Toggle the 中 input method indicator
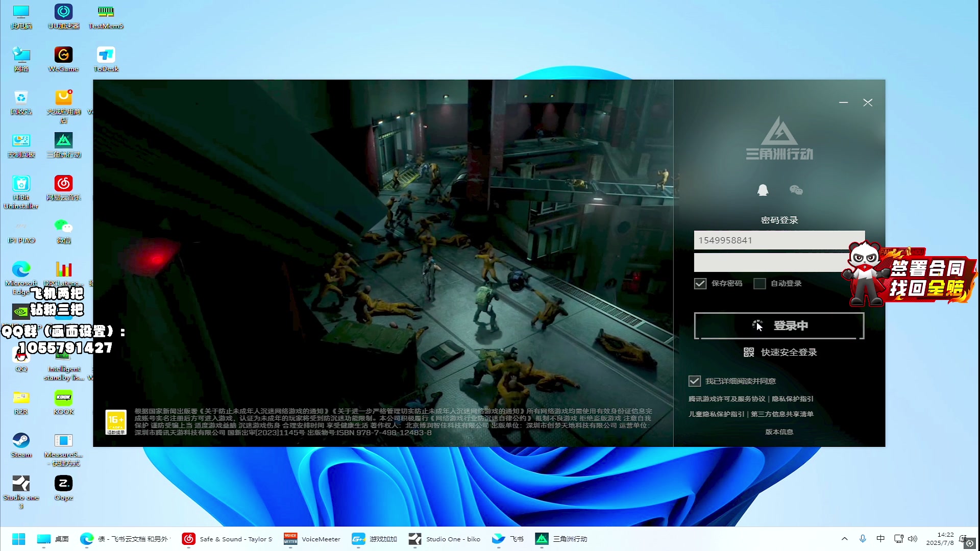Viewport: 980px width, 551px height. (880, 539)
